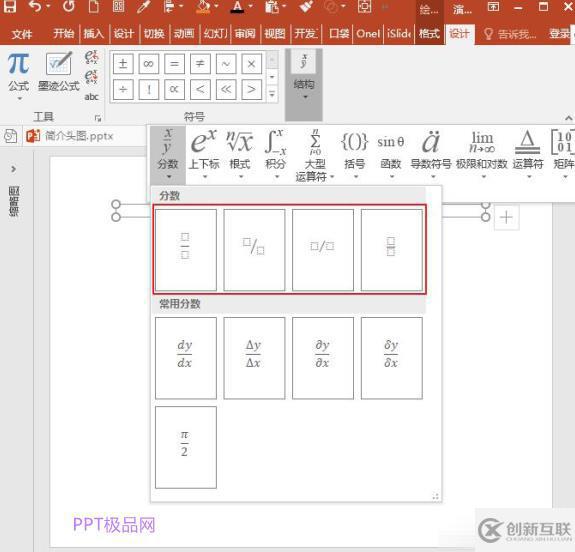Viewport: 575px width, 552px height.
Task: Show the next row of the symbols gallery
Action: pos(272,77)
